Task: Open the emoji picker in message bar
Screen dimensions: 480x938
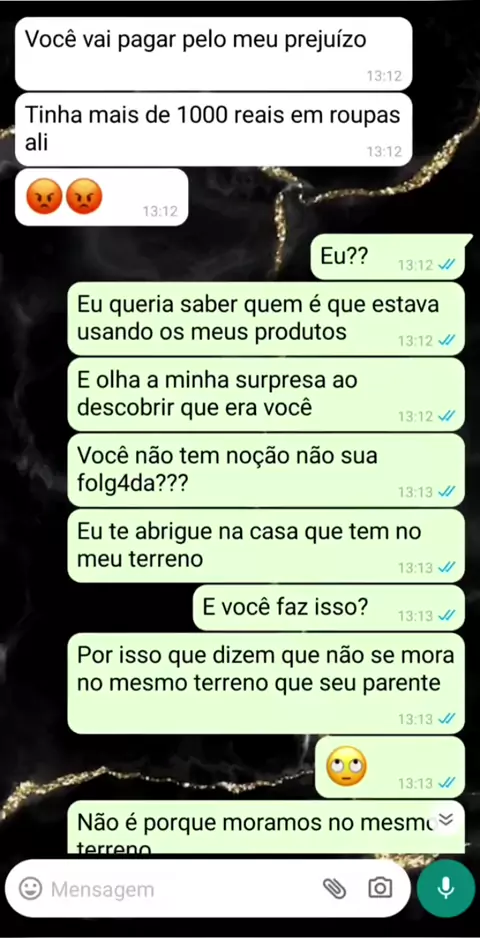Action: pyautogui.click(x=30, y=889)
